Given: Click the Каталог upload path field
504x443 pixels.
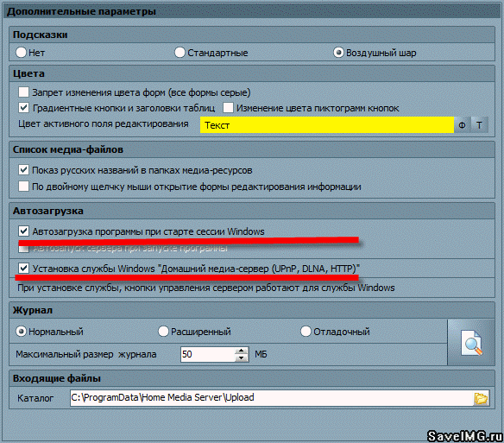Looking at the screenshot, I should pyautogui.click(x=272, y=398).
